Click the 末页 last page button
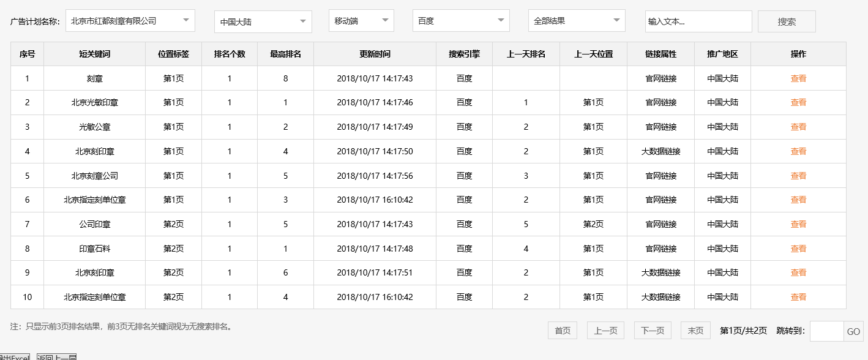The image size is (868, 360). 695,330
